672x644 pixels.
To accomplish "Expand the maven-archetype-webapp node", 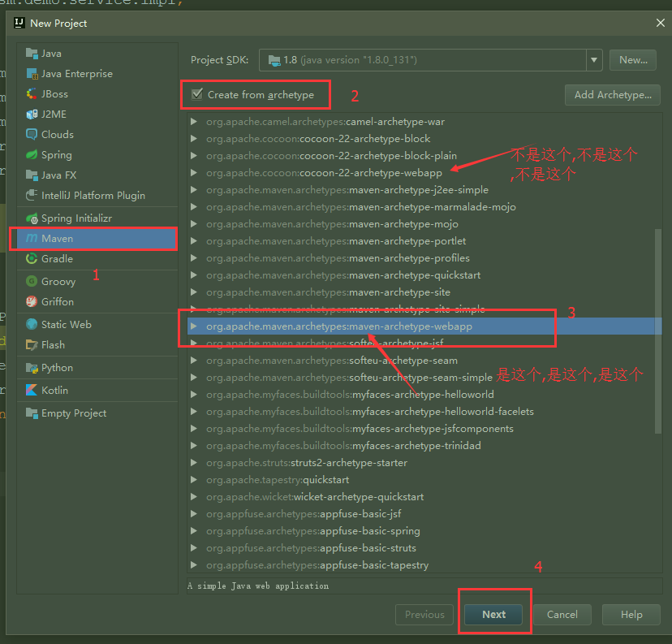I will 194,326.
